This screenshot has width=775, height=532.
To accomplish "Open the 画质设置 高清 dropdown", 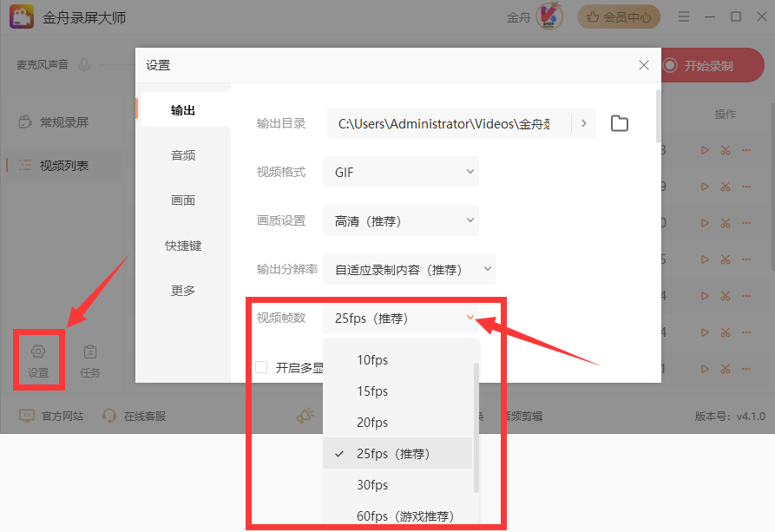I will tap(401, 220).
